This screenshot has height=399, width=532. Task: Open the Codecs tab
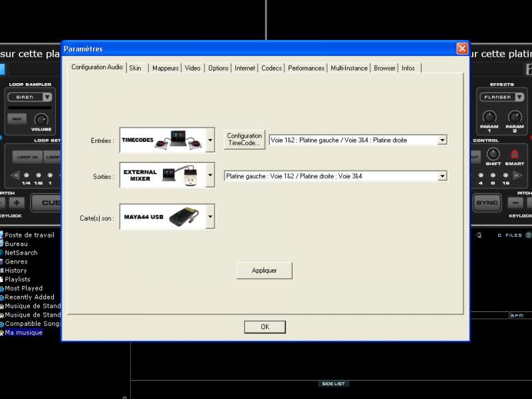click(271, 68)
